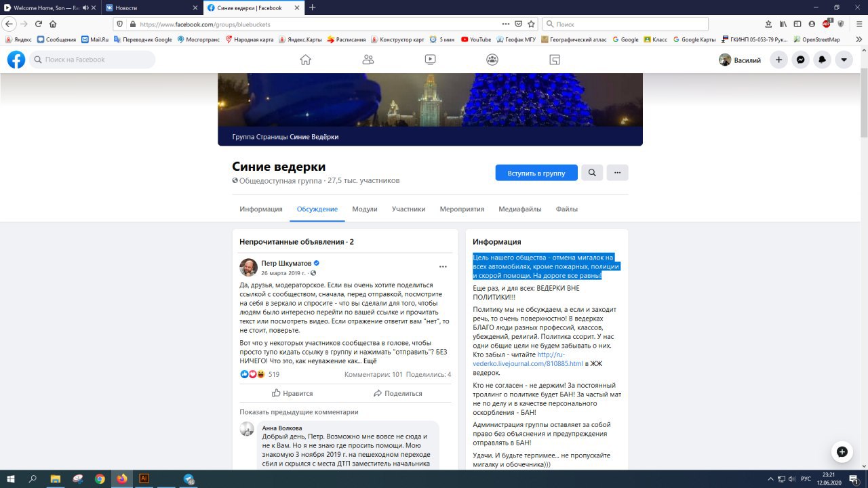Open the Notifications bell
Viewport: 868px width, 488px height.
(823, 60)
